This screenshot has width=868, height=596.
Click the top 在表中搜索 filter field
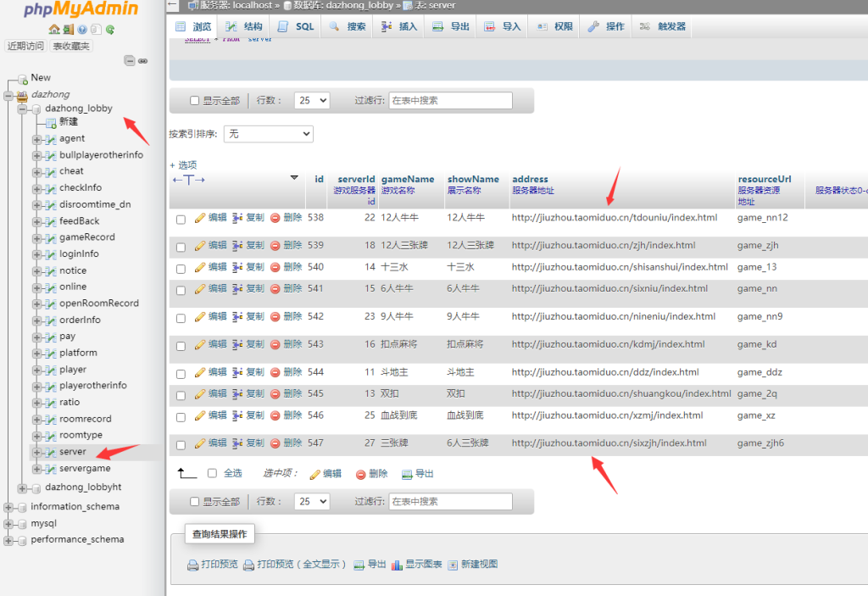450,101
